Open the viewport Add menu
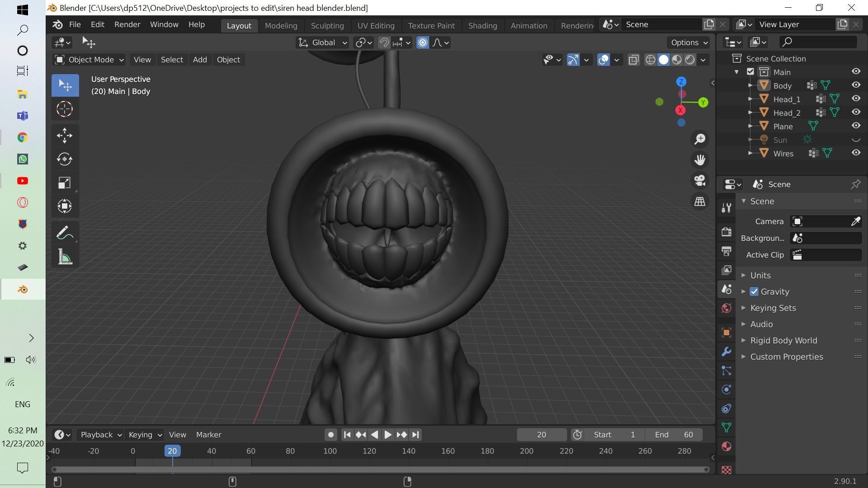868x488 pixels. tap(200, 60)
